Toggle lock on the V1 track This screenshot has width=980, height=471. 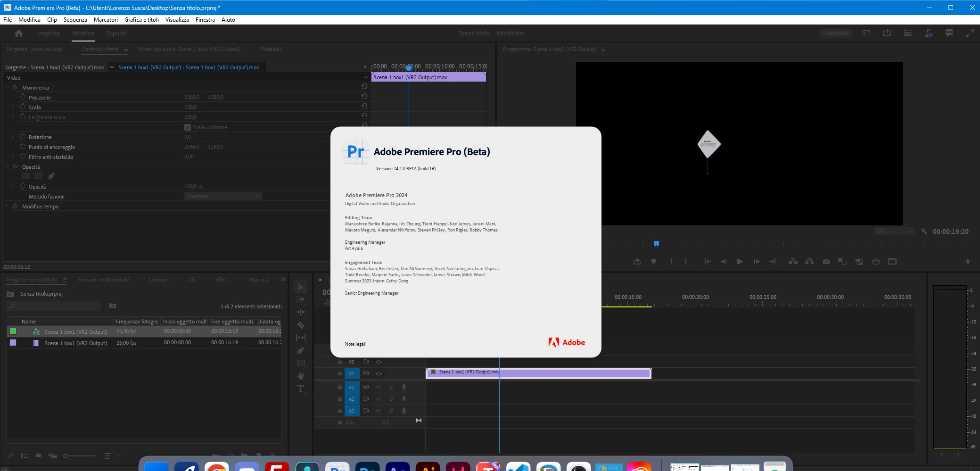[339, 373]
